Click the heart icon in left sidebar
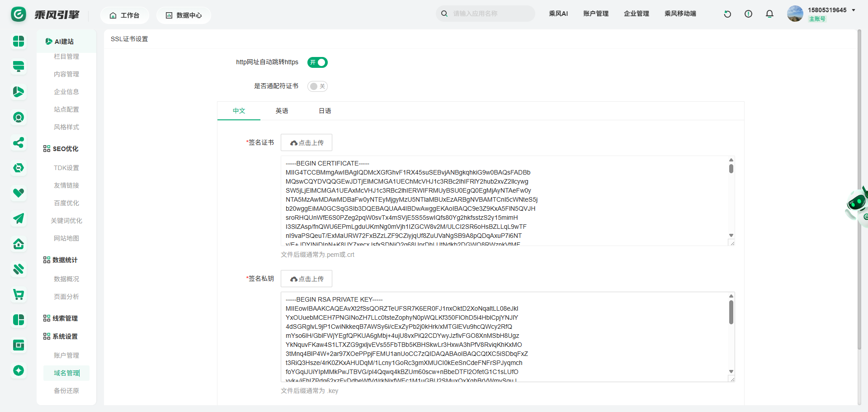This screenshot has width=868, height=412. click(19, 193)
